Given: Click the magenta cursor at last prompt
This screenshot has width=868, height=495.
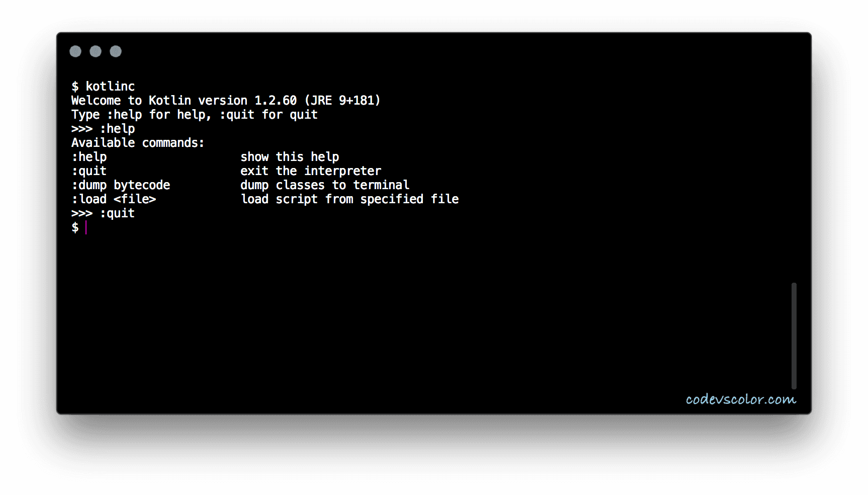Looking at the screenshot, I should click(x=86, y=227).
